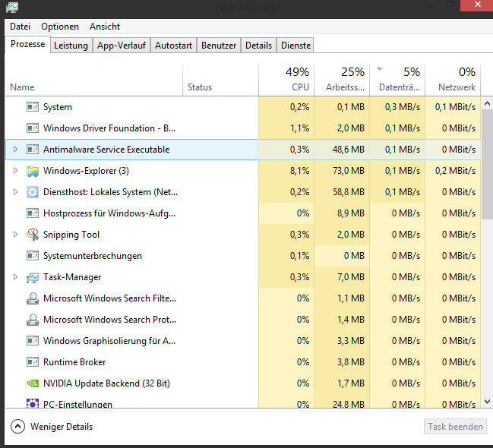
Task: Expand the Task-Manager process row
Action: point(15,277)
